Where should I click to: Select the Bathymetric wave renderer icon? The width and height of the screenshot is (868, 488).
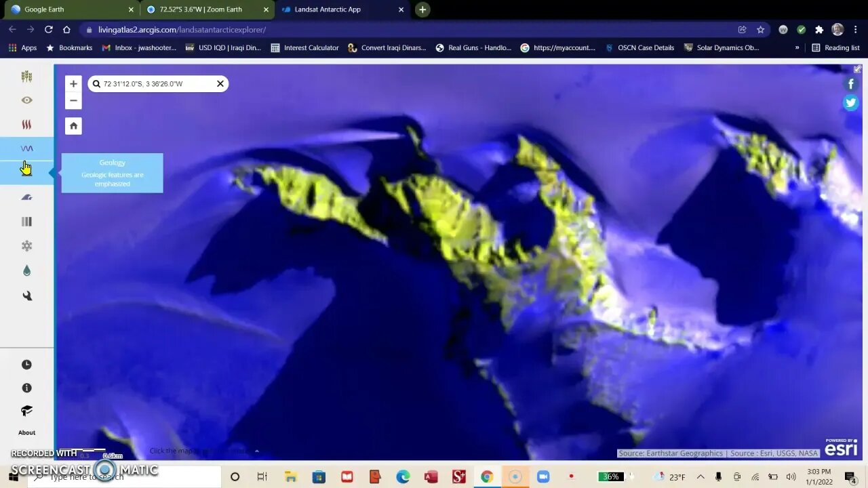pos(26,197)
